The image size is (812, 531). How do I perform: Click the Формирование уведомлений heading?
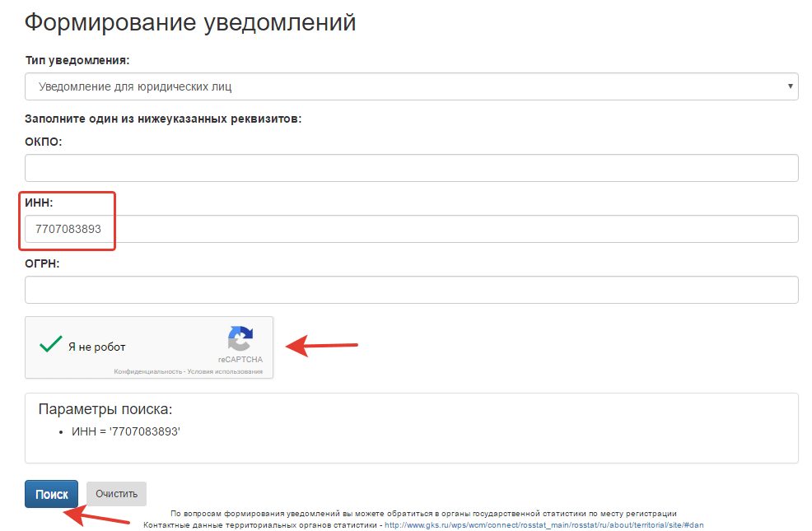coord(190,22)
